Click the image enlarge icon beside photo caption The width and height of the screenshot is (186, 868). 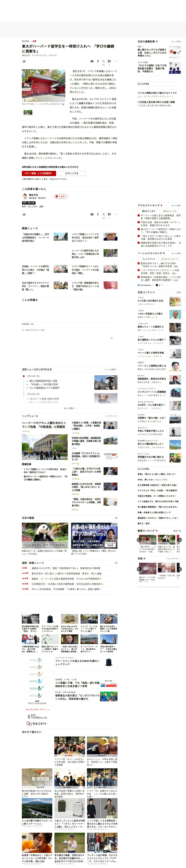[x=63, y=104]
